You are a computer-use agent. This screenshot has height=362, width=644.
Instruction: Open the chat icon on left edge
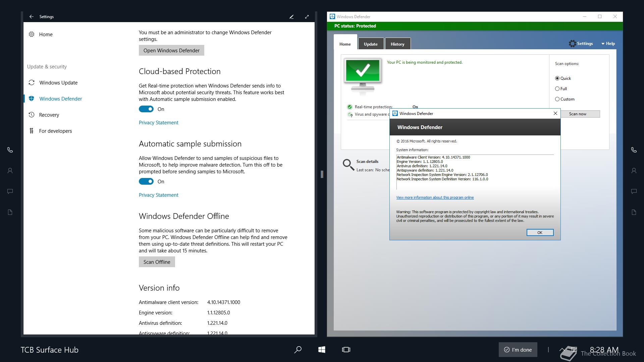(x=10, y=191)
